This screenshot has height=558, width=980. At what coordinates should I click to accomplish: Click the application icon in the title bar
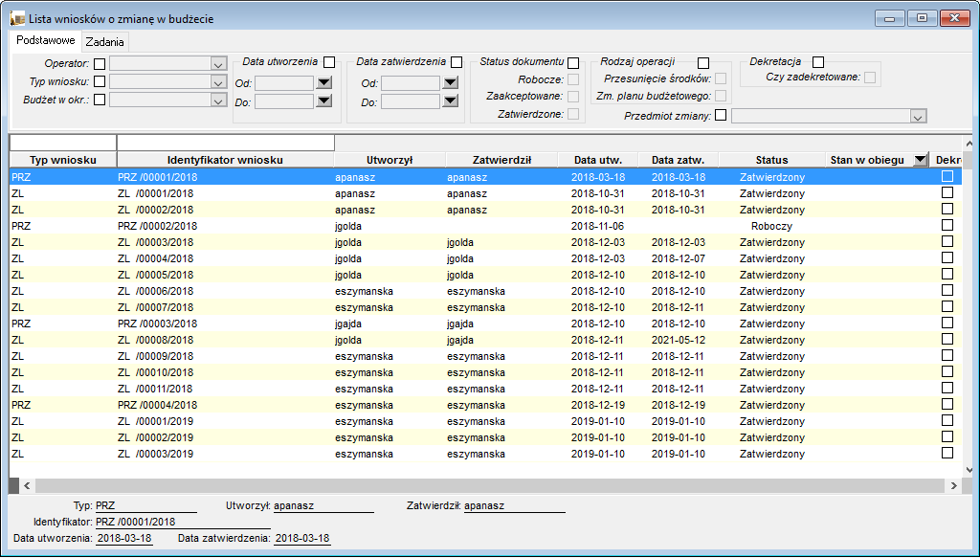[17, 18]
